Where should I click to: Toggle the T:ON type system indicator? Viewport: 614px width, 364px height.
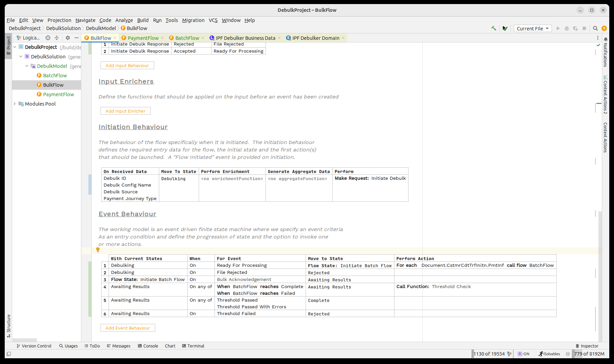point(524,354)
